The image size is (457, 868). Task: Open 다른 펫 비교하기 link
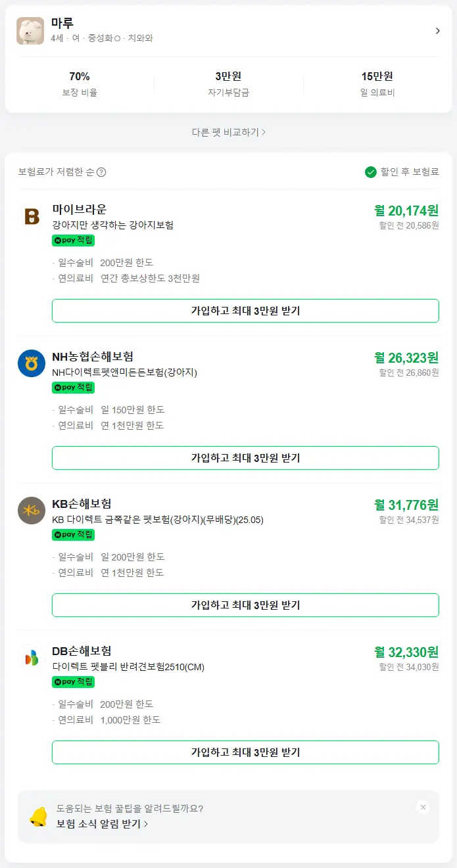point(228,132)
